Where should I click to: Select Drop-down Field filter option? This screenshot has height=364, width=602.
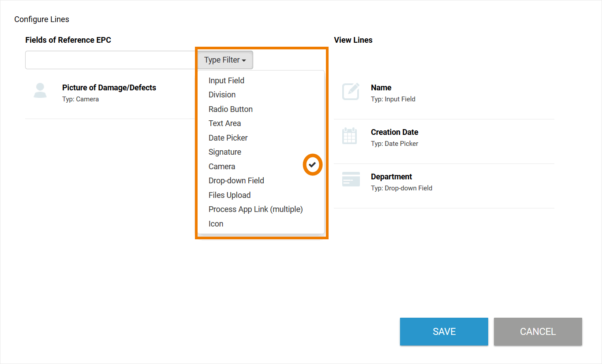[236, 181]
